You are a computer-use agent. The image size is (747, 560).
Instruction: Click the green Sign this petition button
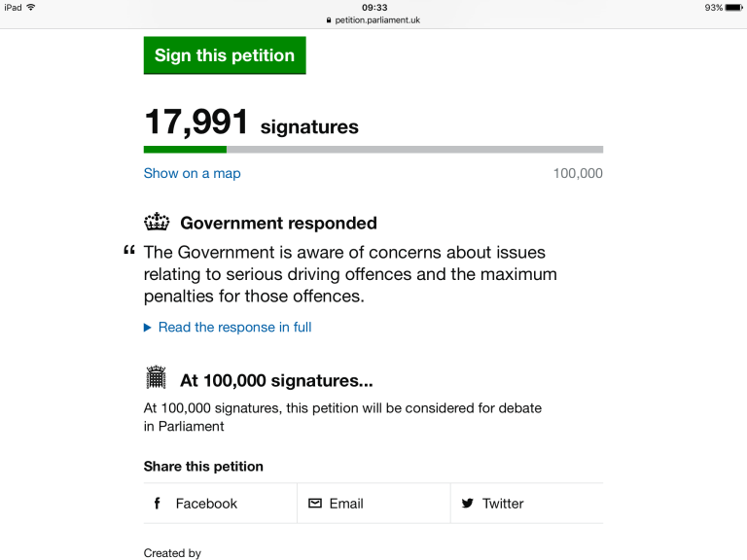point(225,55)
